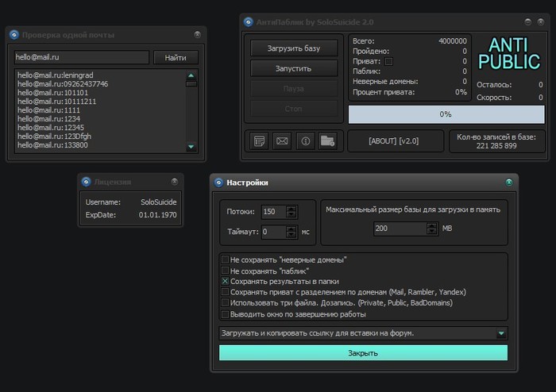556x392 pixels.
Task: Select result row hello@mail.ru:1234
Action: click(49, 118)
